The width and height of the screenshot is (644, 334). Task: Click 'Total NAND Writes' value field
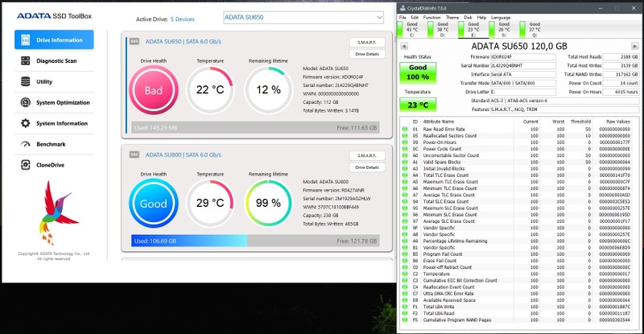tap(621, 74)
